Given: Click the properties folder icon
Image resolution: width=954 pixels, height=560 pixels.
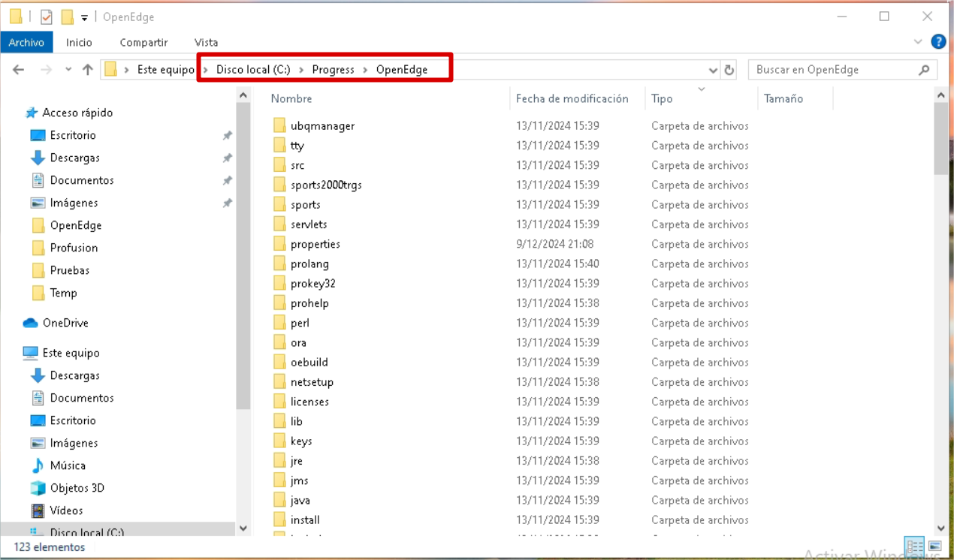Looking at the screenshot, I should [279, 244].
